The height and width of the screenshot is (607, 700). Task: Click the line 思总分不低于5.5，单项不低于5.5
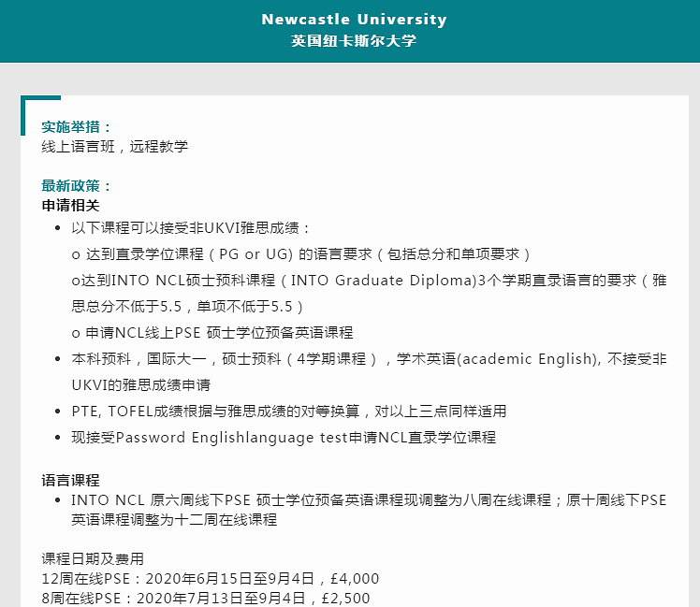(187, 307)
